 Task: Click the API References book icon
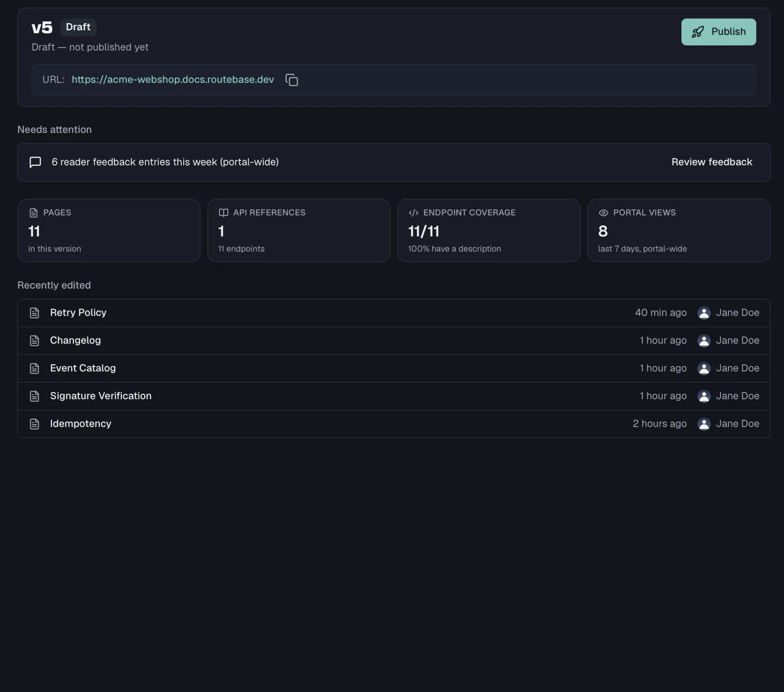(223, 213)
